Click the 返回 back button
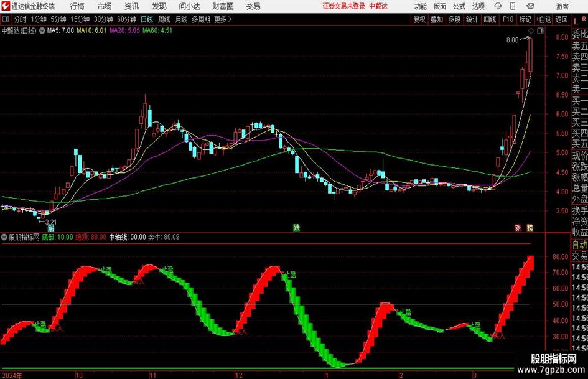The width and height of the screenshot is (588, 379). (x=561, y=19)
